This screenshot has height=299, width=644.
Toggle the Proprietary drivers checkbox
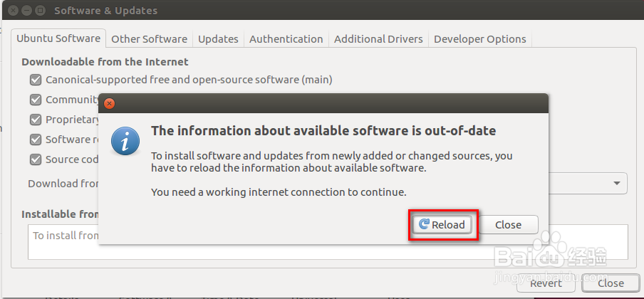point(36,120)
